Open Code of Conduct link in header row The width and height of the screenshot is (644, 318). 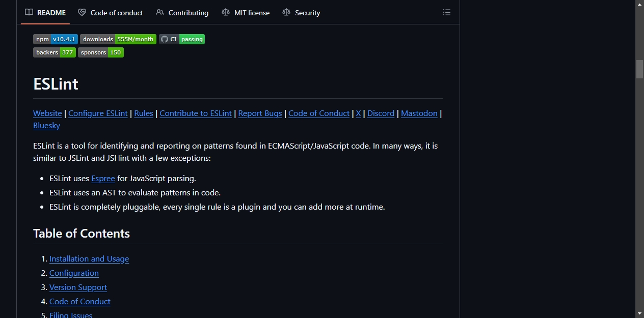(319, 113)
